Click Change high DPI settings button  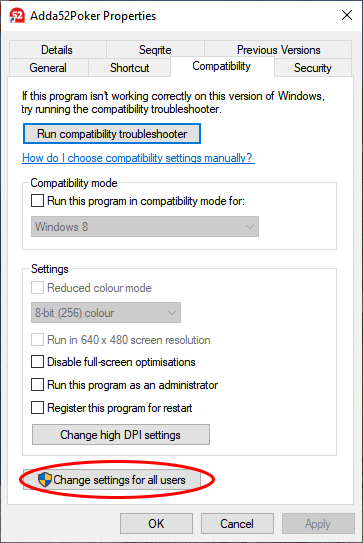click(121, 435)
